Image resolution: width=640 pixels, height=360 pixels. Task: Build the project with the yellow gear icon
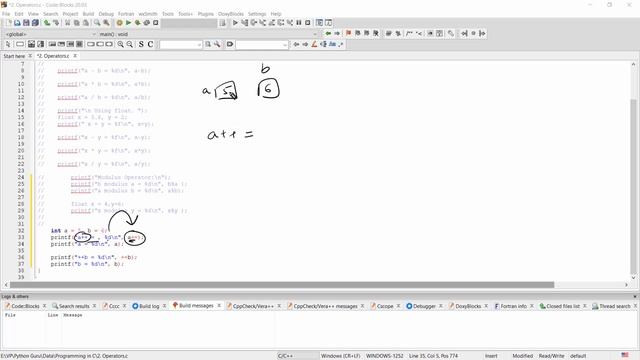point(120,23)
